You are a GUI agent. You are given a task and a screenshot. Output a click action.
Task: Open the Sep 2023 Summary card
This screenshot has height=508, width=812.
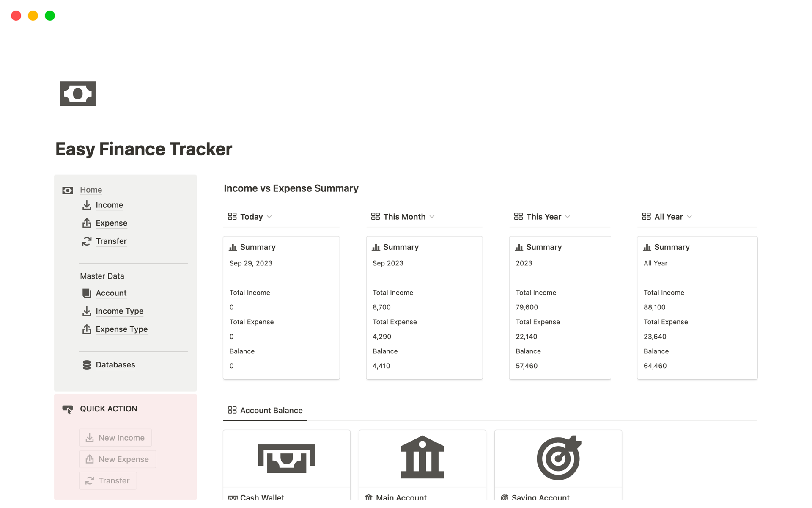click(424, 307)
